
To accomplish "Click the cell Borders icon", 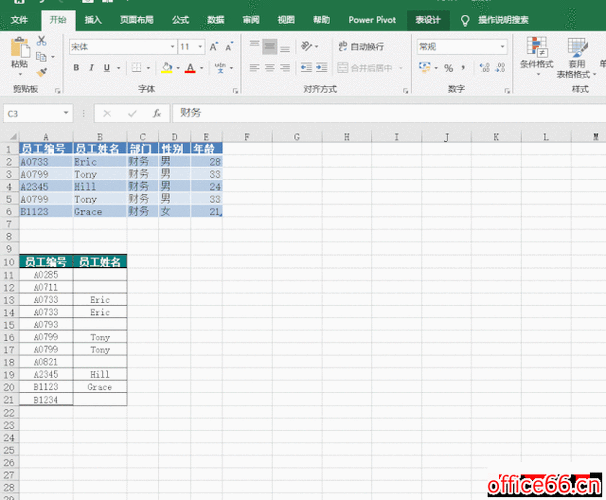I will pos(136,68).
